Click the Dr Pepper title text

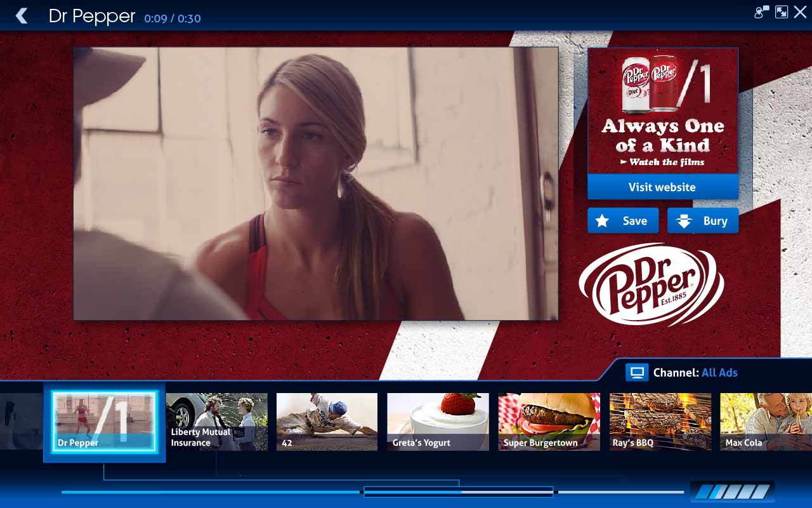pyautogui.click(x=92, y=17)
